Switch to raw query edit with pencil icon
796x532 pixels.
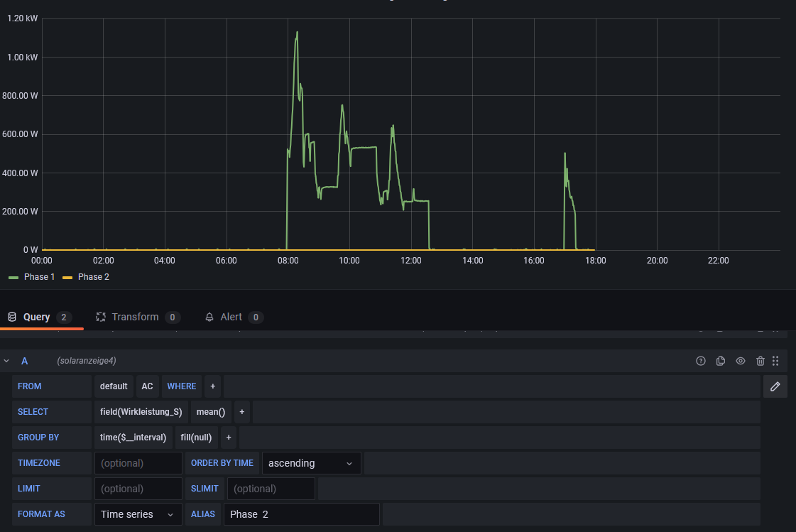pyautogui.click(x=775, y=386)
